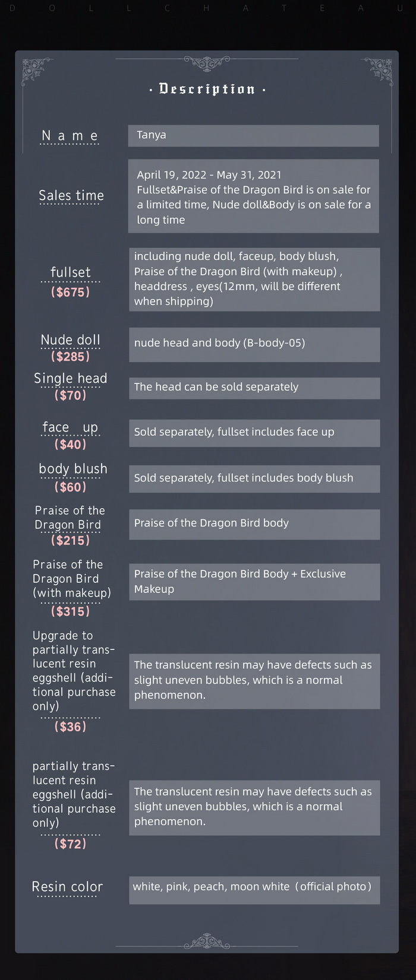Click the Single head $70 price
The height and width of the screenshot is (980, 416).
click(x=70, y=395)
